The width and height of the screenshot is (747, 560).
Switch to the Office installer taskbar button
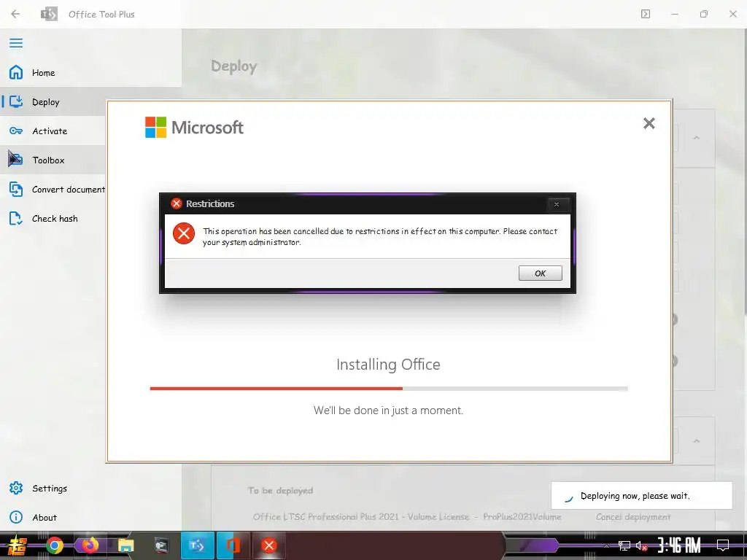tap(233, 545)
